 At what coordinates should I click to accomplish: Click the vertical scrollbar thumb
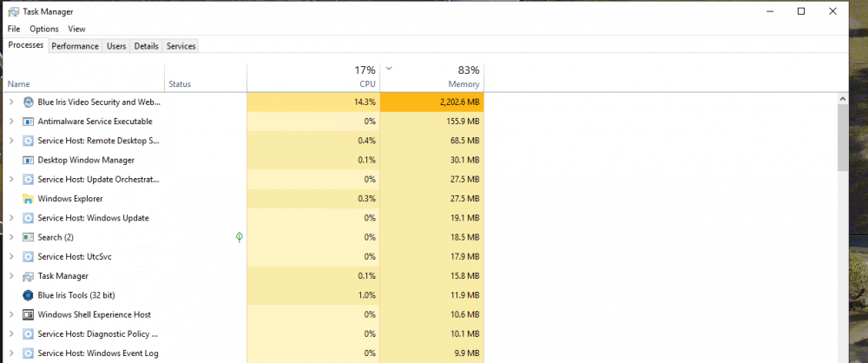tap(843, 137)
